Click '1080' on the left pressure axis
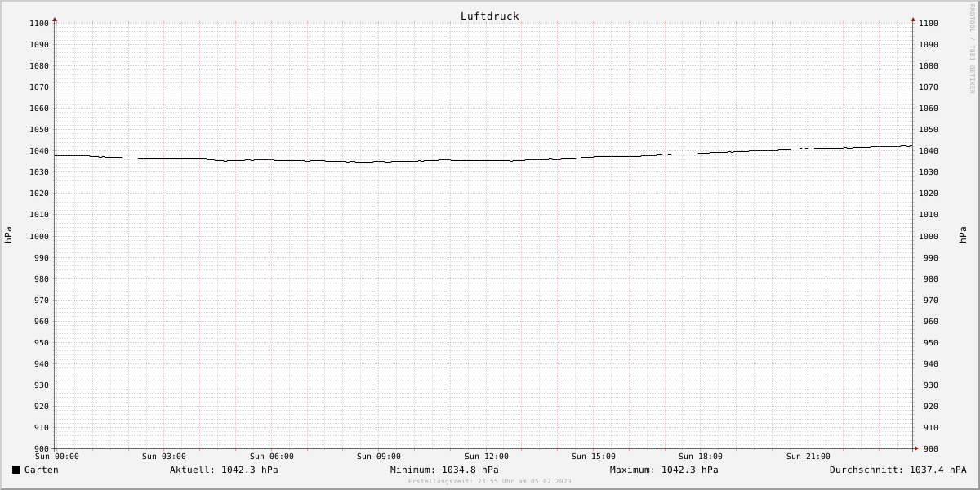 tap(39, 66)
